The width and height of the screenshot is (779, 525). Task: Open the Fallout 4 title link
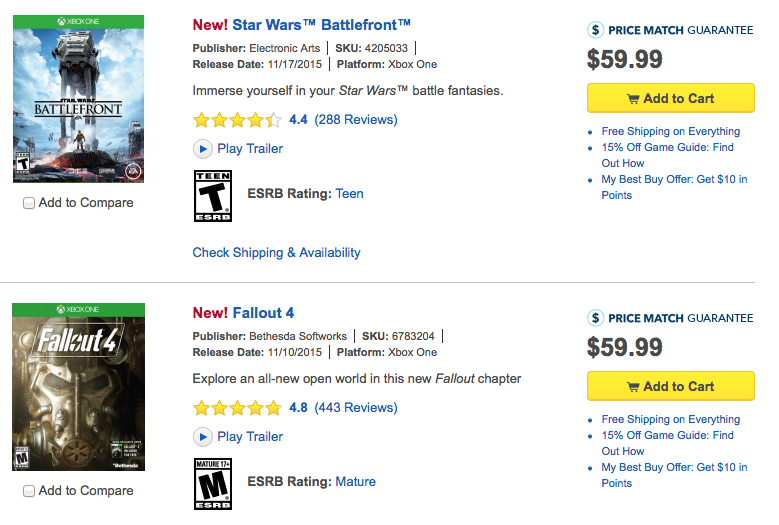[x=263, y=313]
